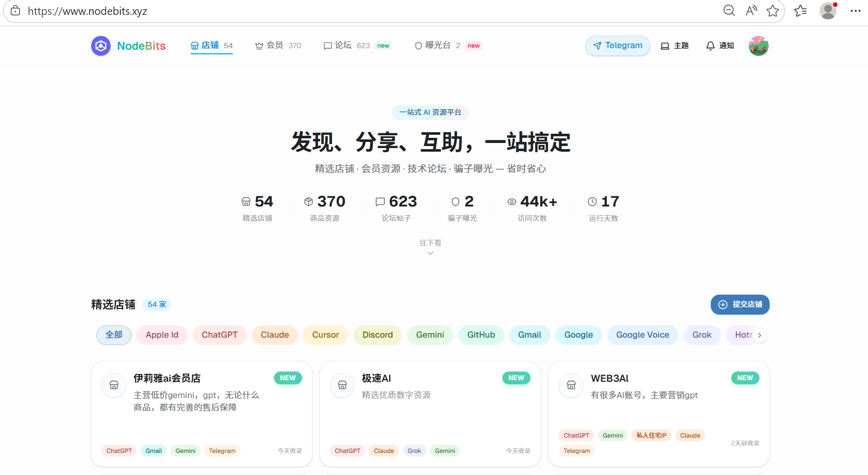Click Gmail tag on 伊莉雅ai会员店 card
The width and height of the screenshot is (868, 475).
click(x=154, y=451)
